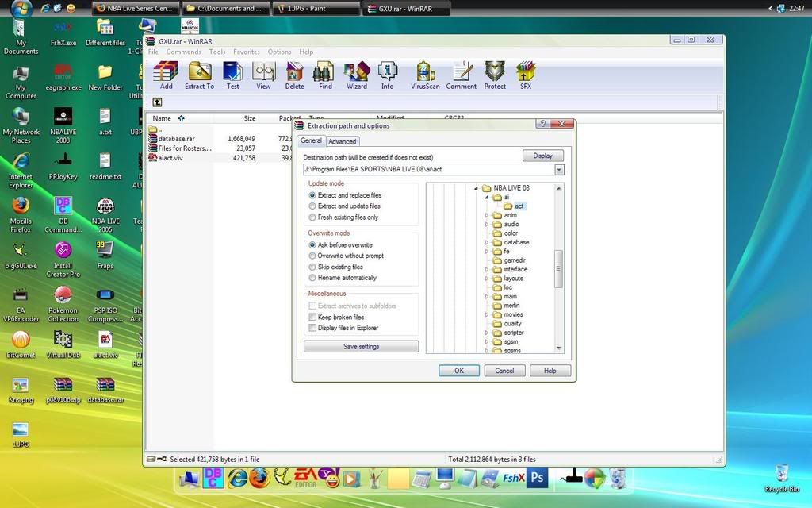Open the Favorites menu
The height and width of the screenshot is (508, 812).
click(247, 52)
